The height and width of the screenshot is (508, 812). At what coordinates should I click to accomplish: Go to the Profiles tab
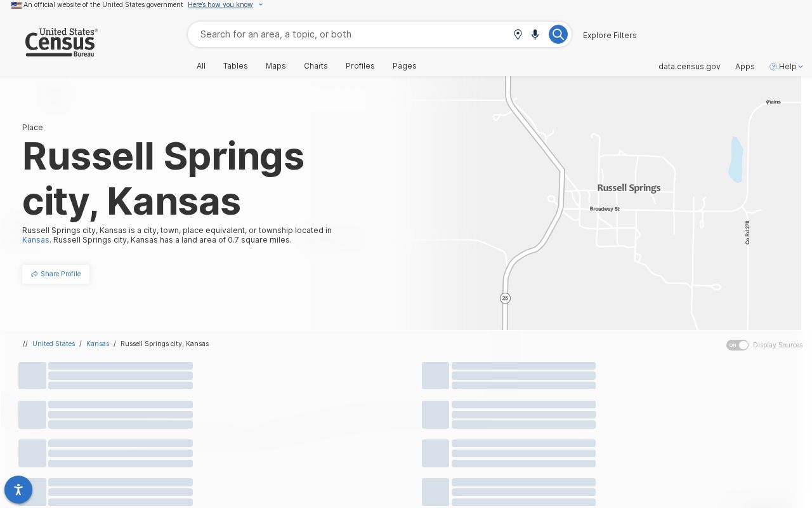360,66
